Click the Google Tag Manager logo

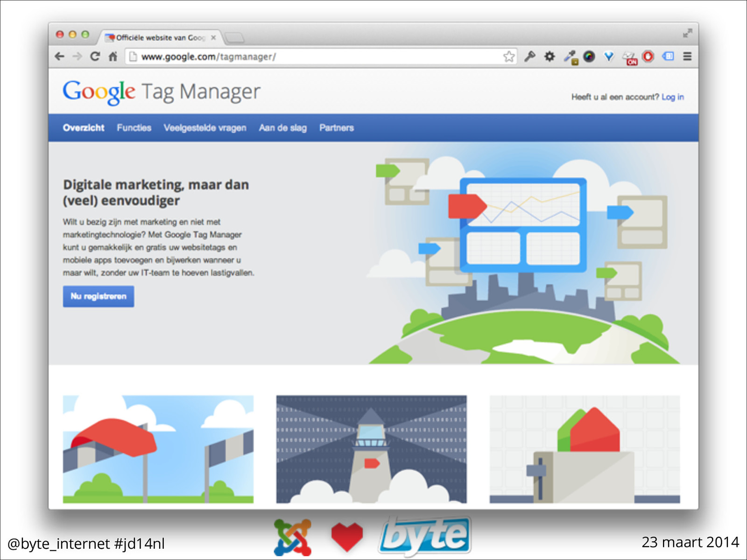pyautogui.click(x=162, y=92)
